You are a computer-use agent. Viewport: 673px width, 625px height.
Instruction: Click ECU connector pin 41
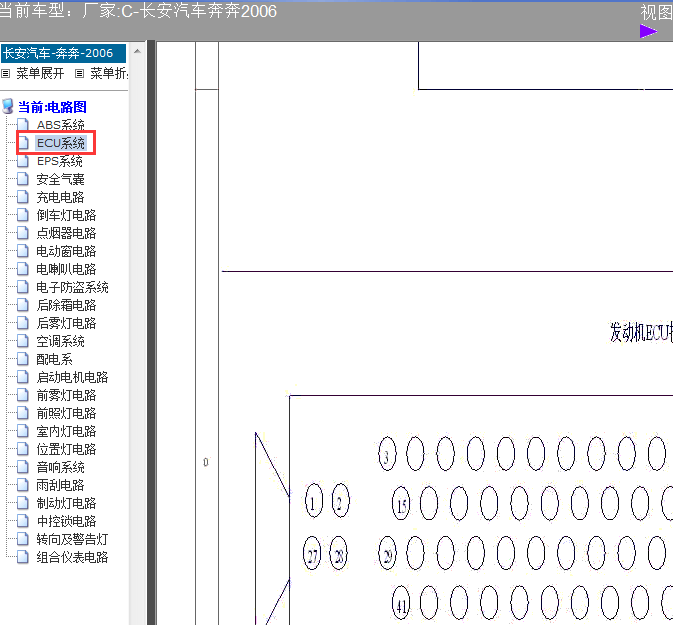401,603
